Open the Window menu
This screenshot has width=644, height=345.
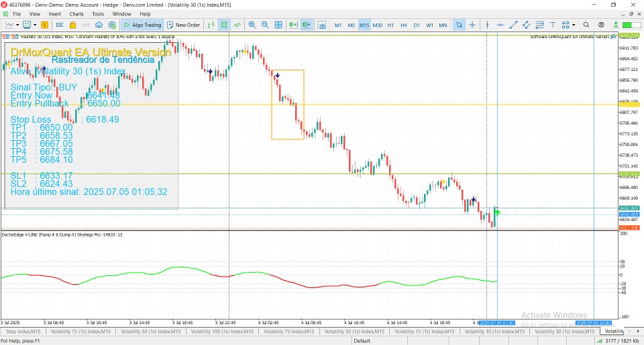(121, 14)
